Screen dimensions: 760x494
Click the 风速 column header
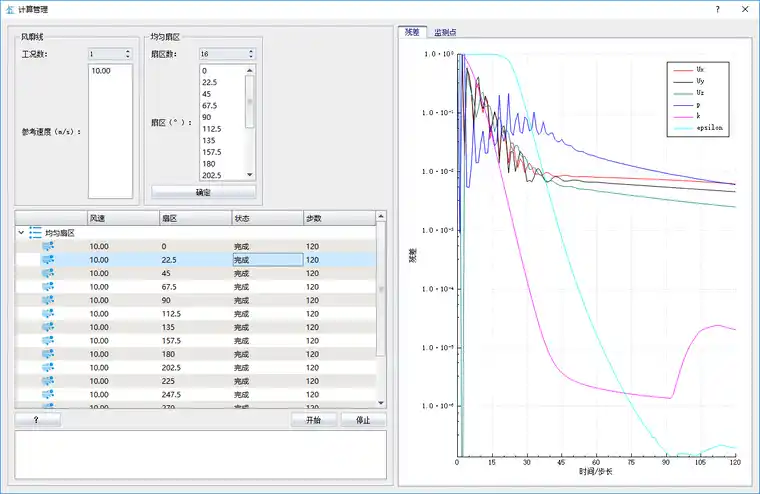pos(123,218)
